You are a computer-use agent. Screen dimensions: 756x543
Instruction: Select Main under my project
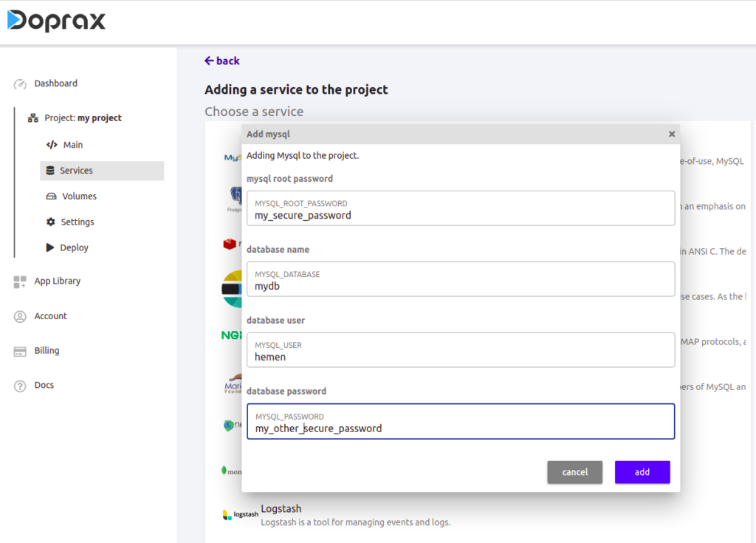[73, 145]
